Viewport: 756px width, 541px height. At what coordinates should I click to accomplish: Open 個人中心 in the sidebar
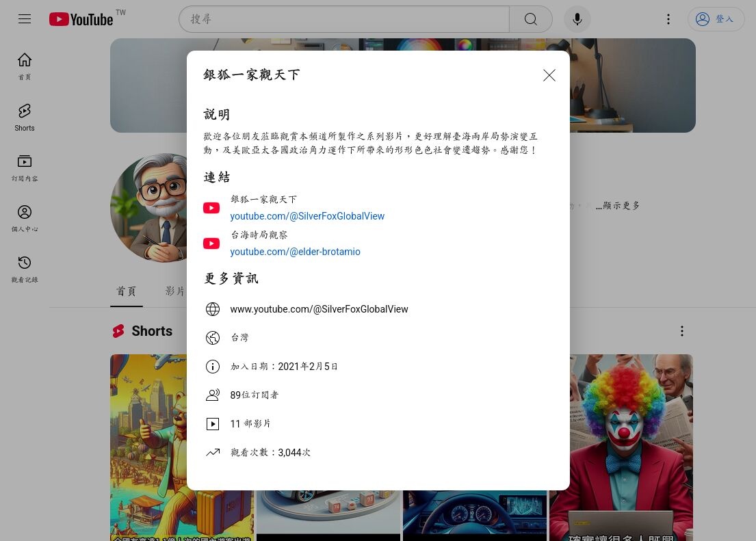click(x=25, y=218)
